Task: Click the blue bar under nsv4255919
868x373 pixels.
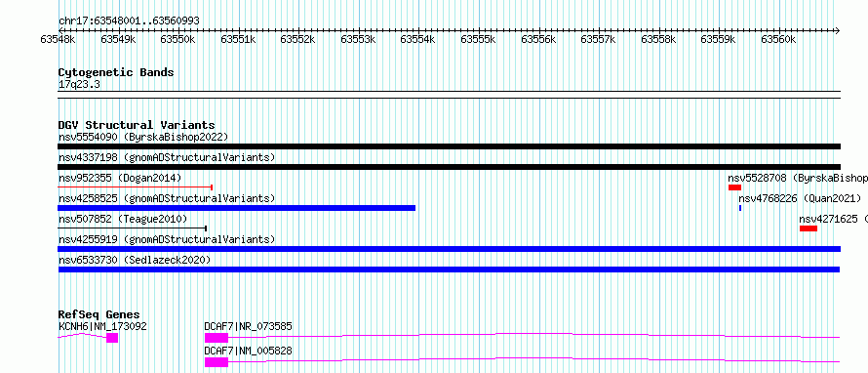Action: (x=449, y=249)
